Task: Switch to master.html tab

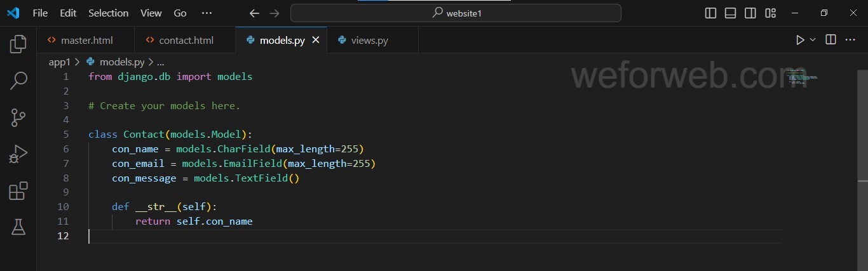Action: (x=86, y=40)
